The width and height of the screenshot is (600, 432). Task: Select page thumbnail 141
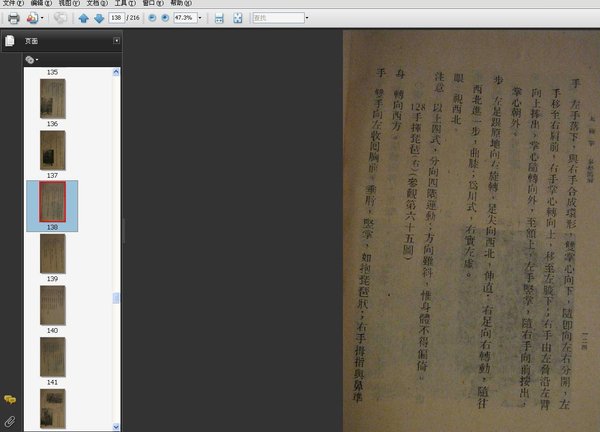[53, 357]
